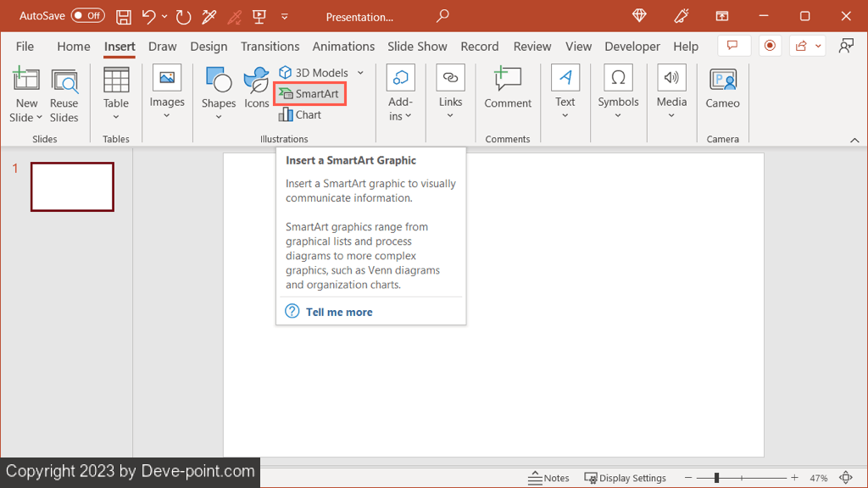Image resolution: width=868 pixels, height=488 pixels.
Task: Switch to the Design tab
Action: point(209,47)
